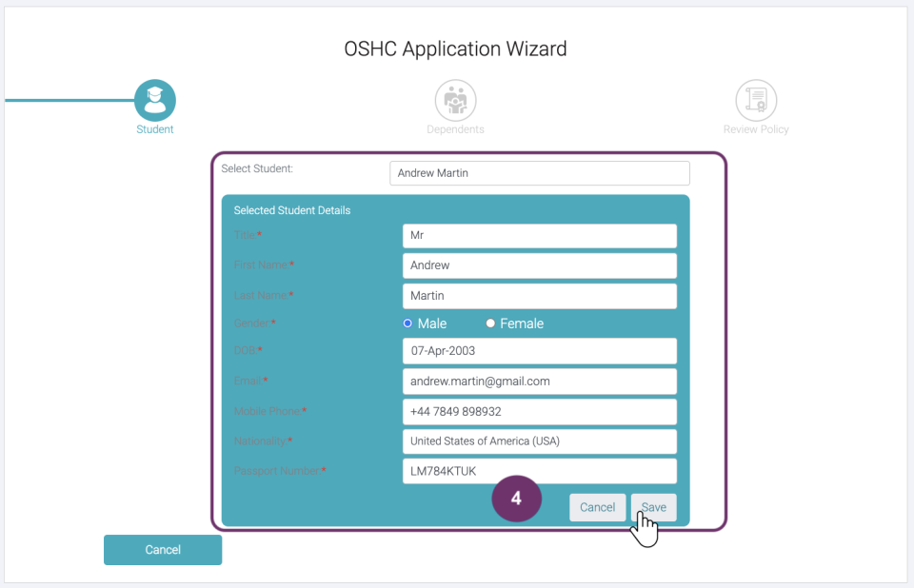Click the Dependents family step icon
The height and width of the screenshot is (588, 914).
(455, 100)
